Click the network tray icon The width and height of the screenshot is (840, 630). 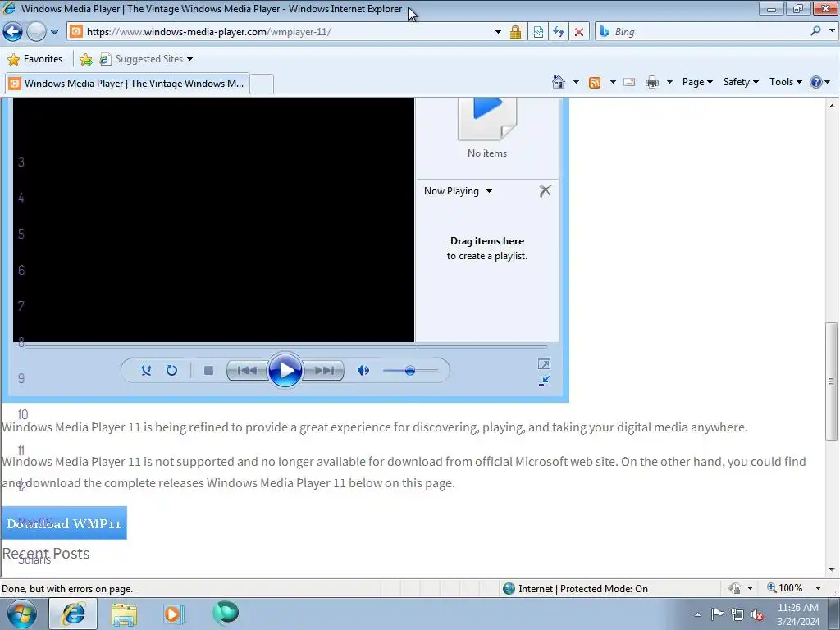[x=737, y=615]
